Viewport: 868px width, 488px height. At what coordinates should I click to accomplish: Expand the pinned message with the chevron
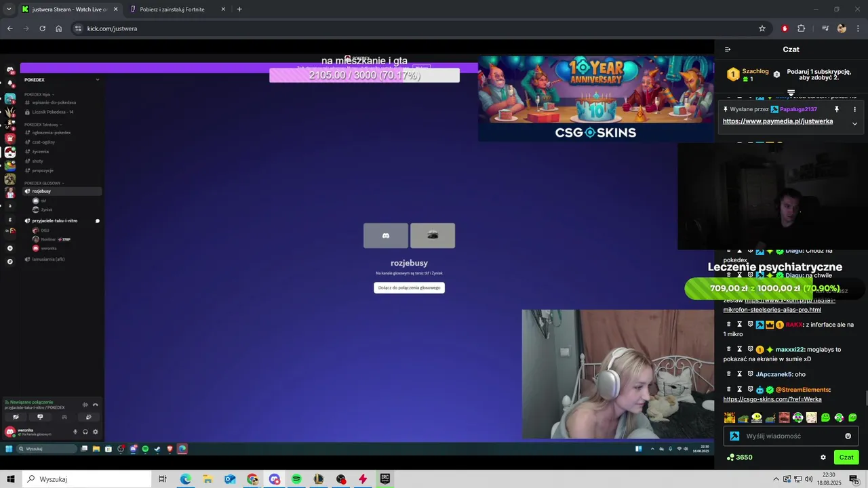pyautogui.click(x=854, y=123)
